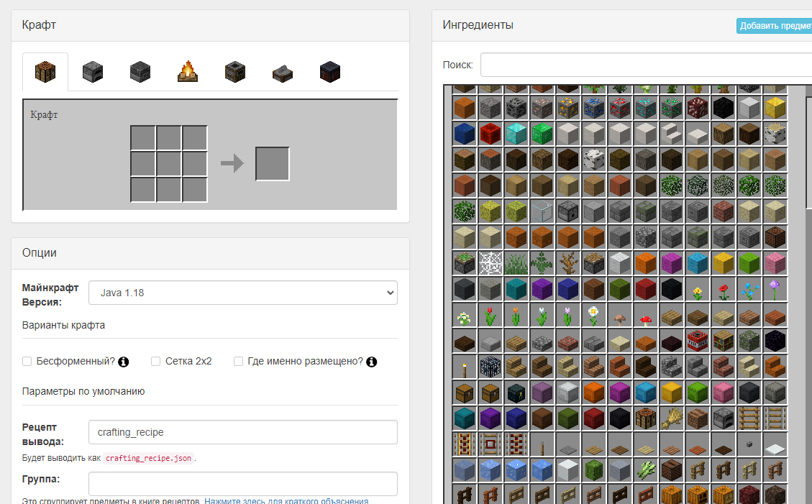
Task: Select the powered rail item
Action: coord(464,444)
